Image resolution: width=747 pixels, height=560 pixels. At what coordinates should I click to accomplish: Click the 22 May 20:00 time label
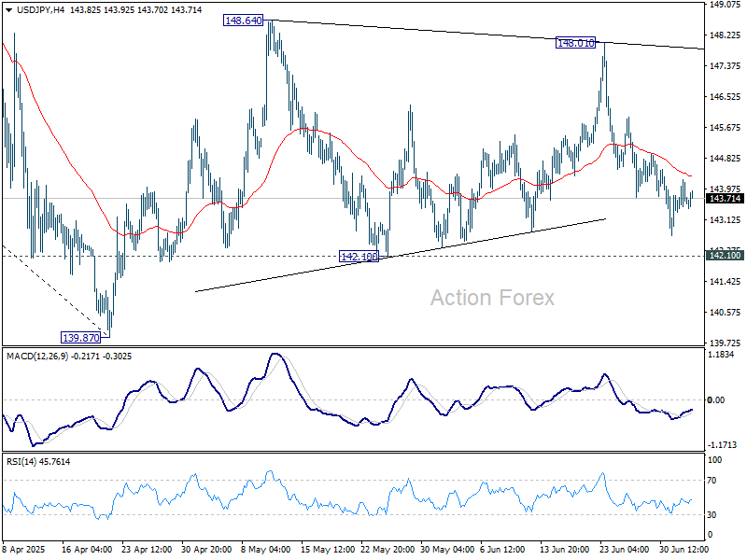click(386, 549)
